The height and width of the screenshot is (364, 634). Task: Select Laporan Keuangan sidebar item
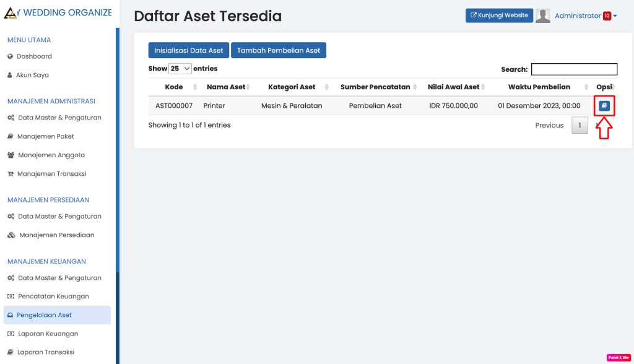pos(48,334)
